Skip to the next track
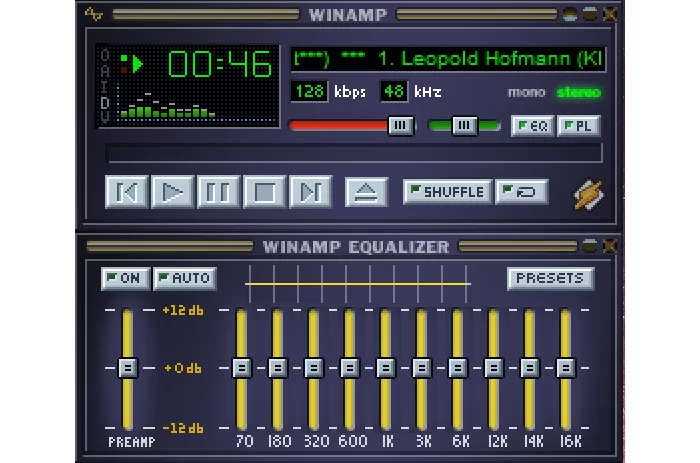The height and width of the screenshot is (463, 700). (310, 192)
